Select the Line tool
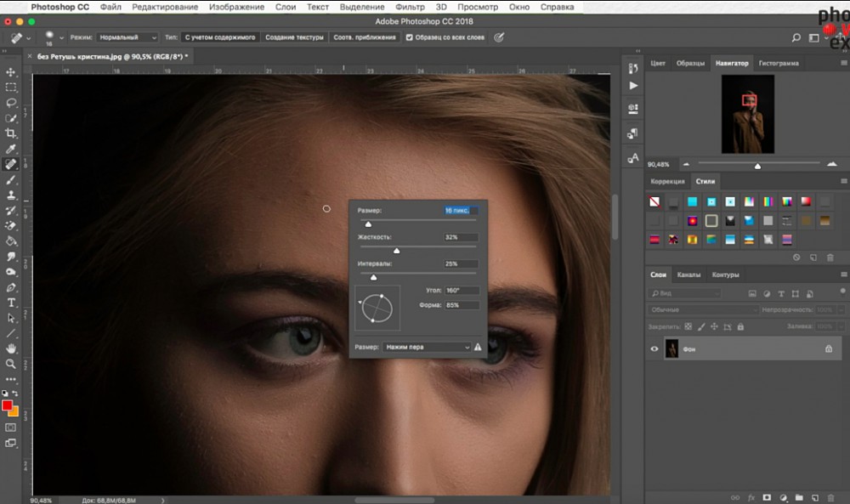The width and height of the screenshot is (850, 504). [11, 333]
